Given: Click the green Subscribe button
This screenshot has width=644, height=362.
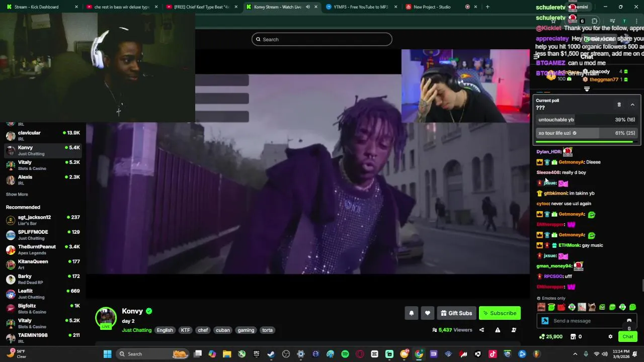Looking at the screenshot, I should pyautogui.click(x=500, y=313).
